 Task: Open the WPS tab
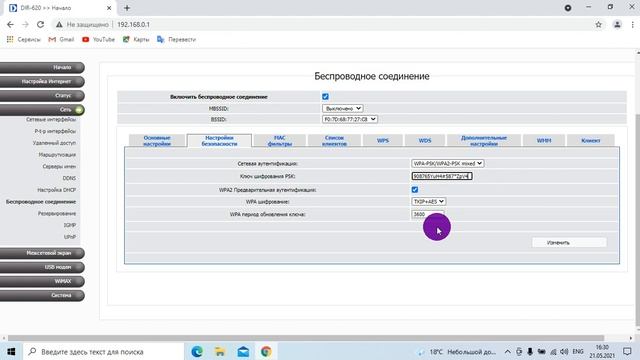(383, 140)
